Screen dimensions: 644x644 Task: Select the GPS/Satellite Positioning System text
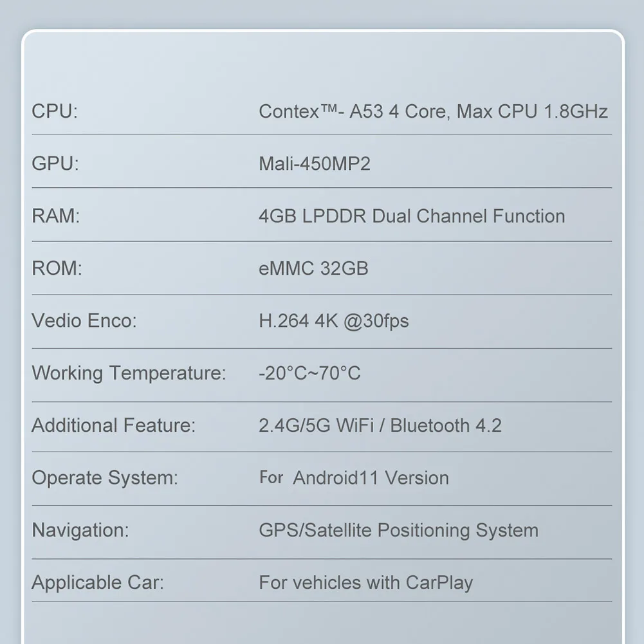click(x=398, y=530)
